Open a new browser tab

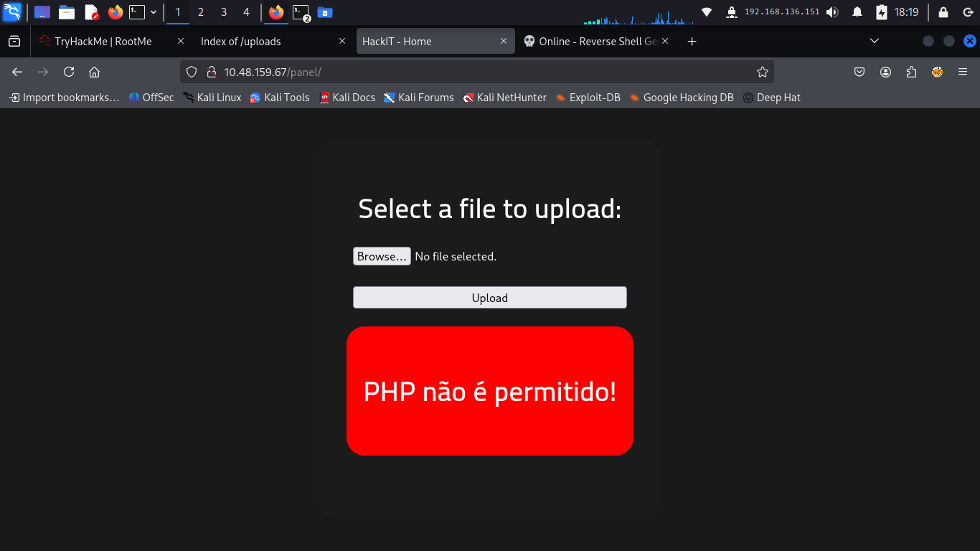click(x=692, y=42)
